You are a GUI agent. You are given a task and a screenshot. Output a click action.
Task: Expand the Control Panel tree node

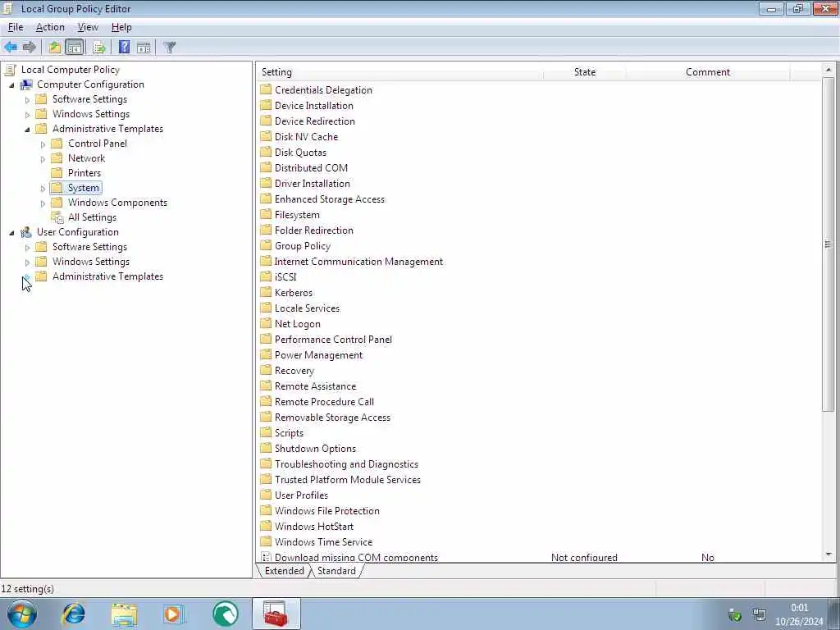tap(43, 144)
